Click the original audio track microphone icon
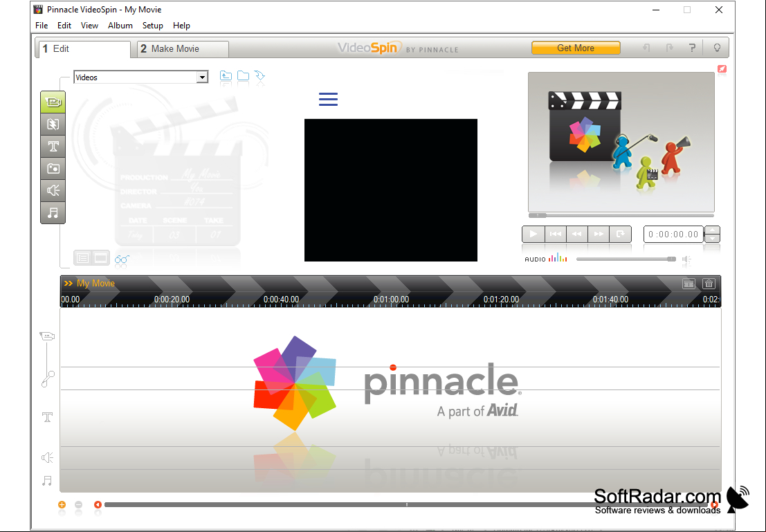This screenshot has height=532, width=766. pyautogui.click(x=48, y=379)
